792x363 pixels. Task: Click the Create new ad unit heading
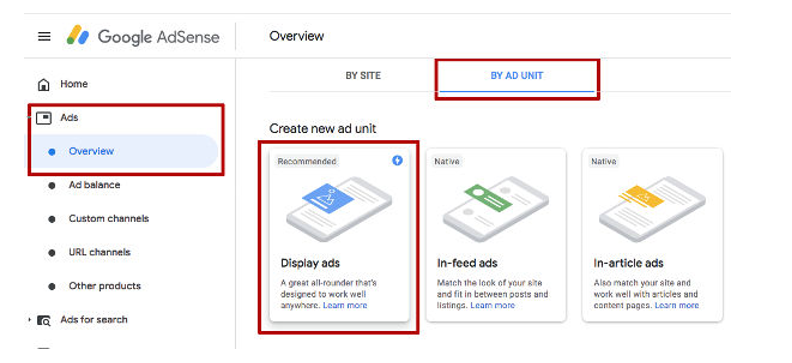pyautogui.click(x=323, y=129)
